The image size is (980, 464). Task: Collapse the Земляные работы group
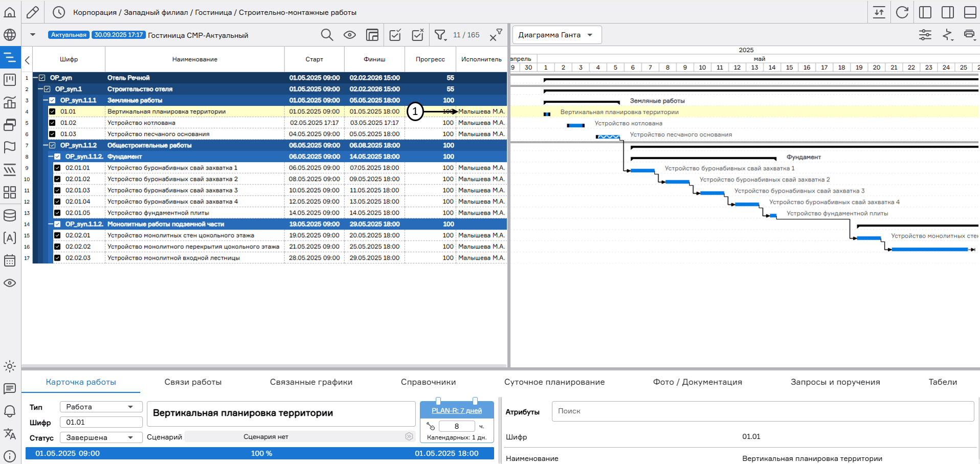coord(46,100)
